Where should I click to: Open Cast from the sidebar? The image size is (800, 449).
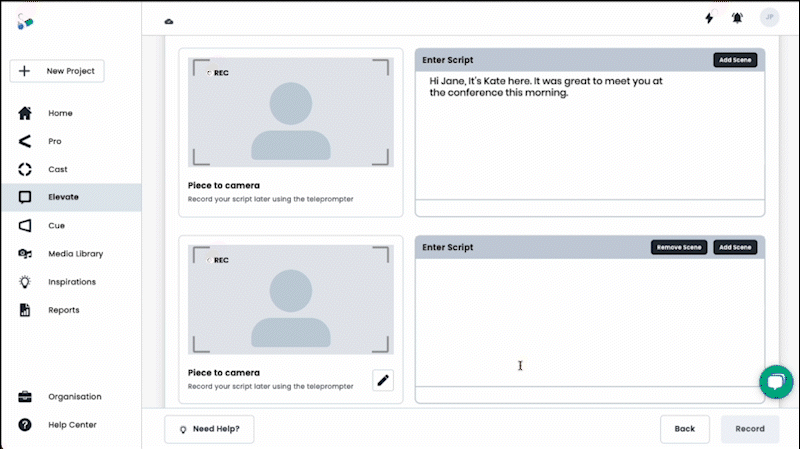(57, 169)
